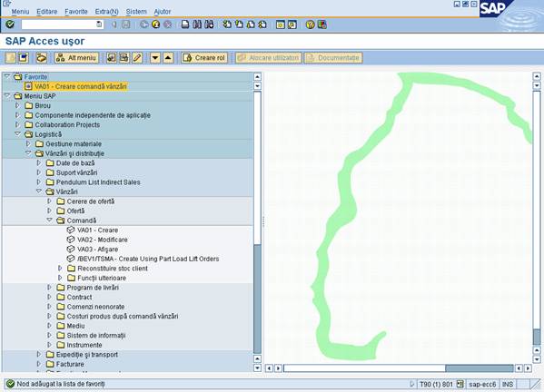The width and height of the screenshot is (544, 392).
Task: Open the command field history dropdown
Action: tap(99, 24)
